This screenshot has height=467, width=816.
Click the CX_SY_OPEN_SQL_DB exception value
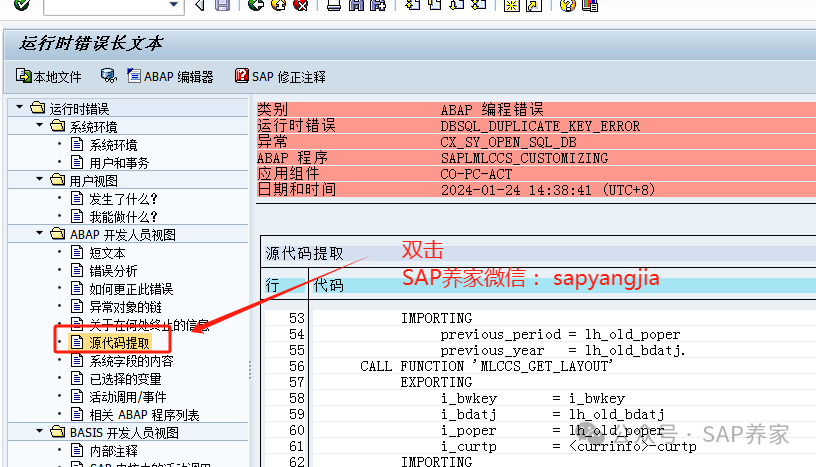[x=508, y=142]
